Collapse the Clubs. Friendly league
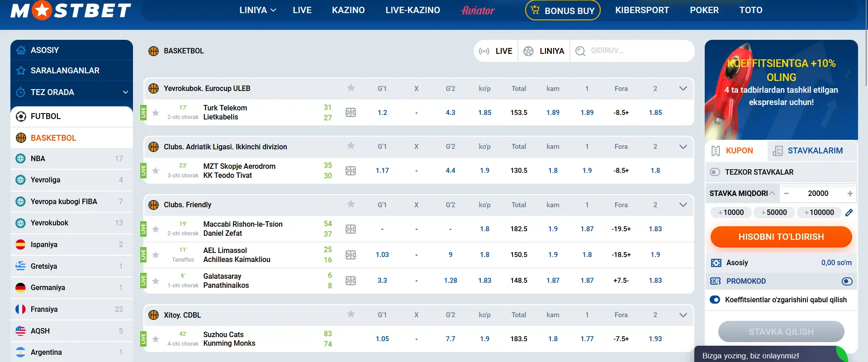 [x=683, y=205]
